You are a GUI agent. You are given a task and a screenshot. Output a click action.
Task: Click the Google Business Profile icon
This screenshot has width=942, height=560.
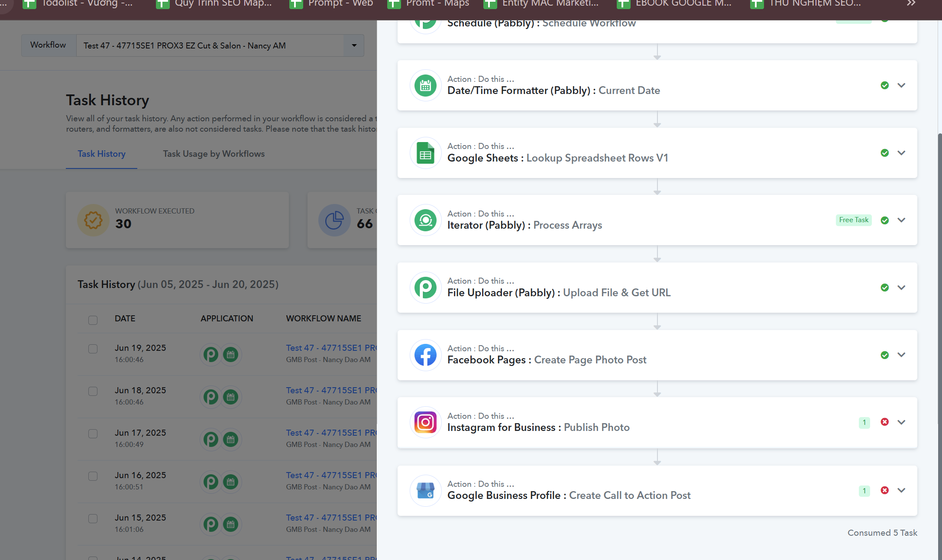(x=425, y=491)
